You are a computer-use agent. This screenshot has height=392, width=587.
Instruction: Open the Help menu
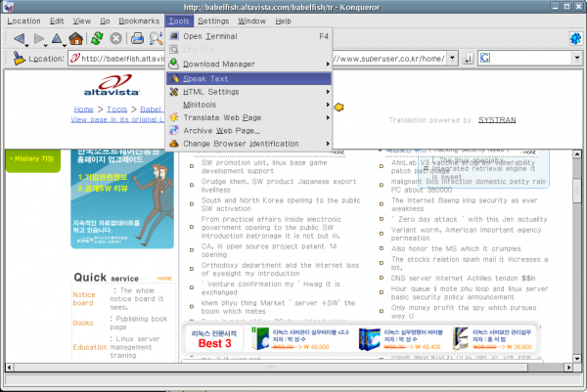pyautogui.click(x=283, y=21)
